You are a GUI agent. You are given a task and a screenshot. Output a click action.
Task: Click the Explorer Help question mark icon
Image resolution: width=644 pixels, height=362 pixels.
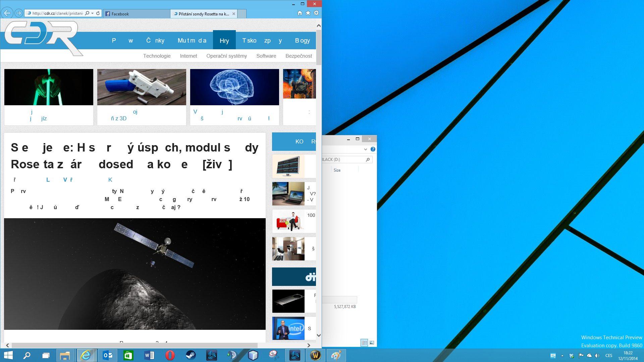point(373,149)
